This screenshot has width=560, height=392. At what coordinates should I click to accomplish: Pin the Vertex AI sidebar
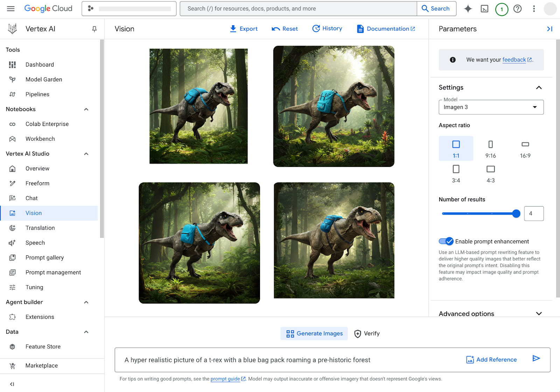coord(94,29)
